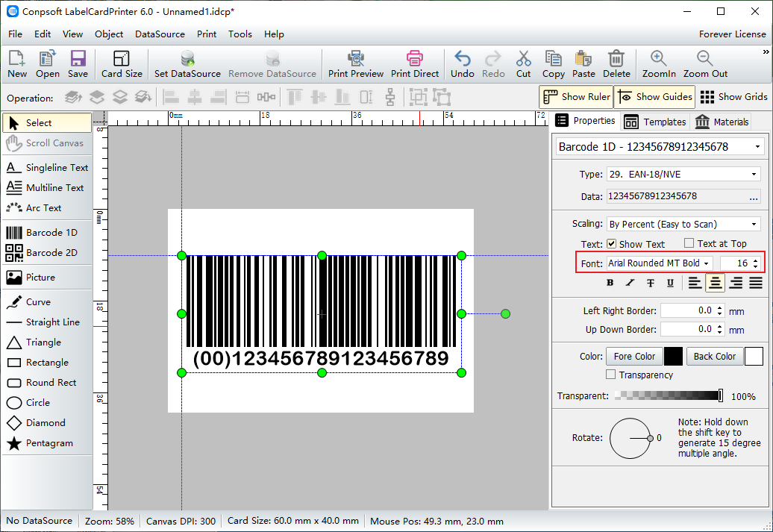Select the Barcode 2D tool
773x532 pixels.
[x=47, y=252]
